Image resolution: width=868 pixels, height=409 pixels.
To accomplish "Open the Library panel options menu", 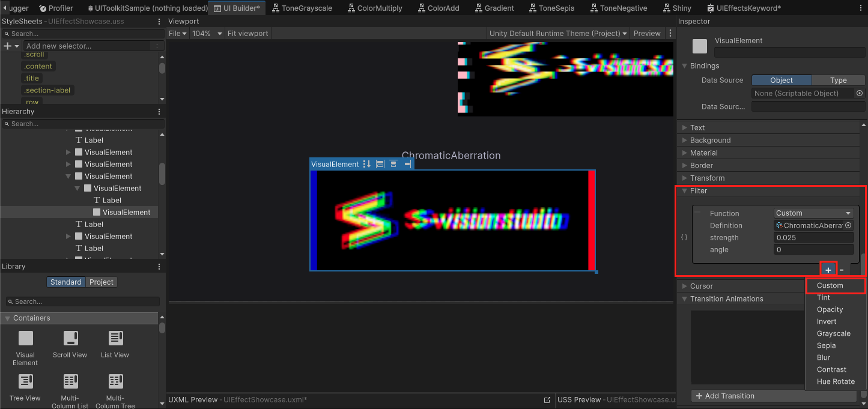I will click(159, 267).
